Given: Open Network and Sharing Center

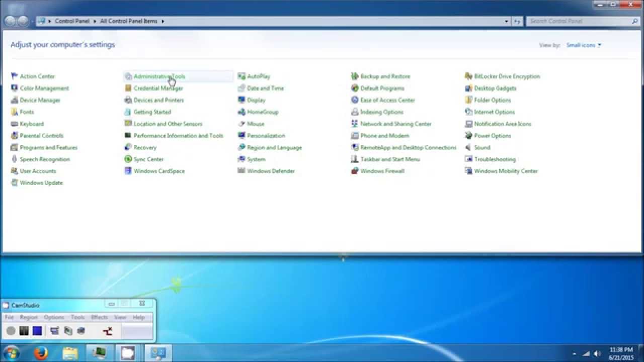Looking at the screenshot, I should (395, 124).
